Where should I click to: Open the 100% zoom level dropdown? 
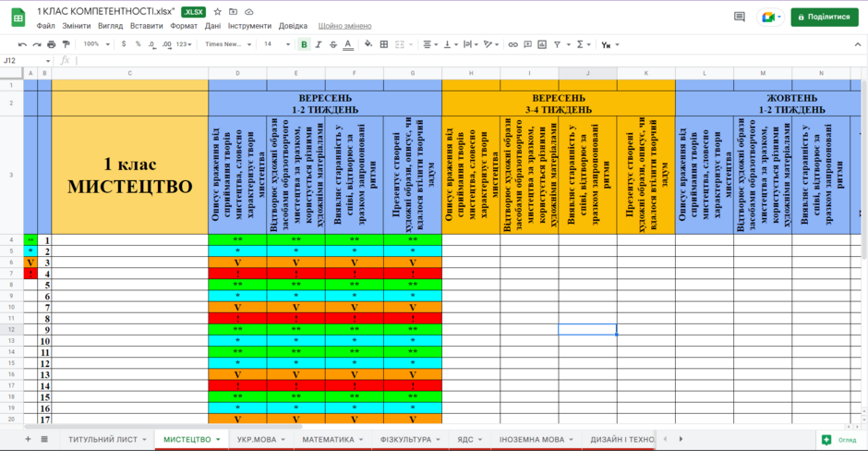point(96,44)
